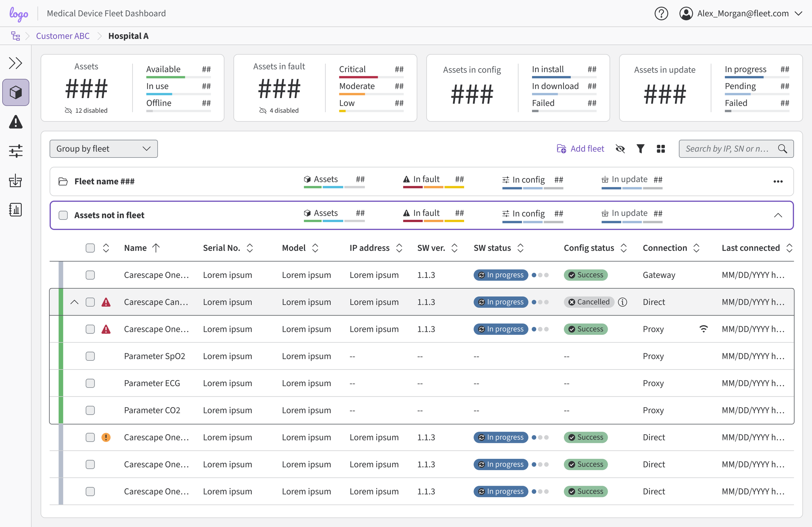
Task: Check the Assets not in fleet checkbox
Action: [x=63, y=215]
